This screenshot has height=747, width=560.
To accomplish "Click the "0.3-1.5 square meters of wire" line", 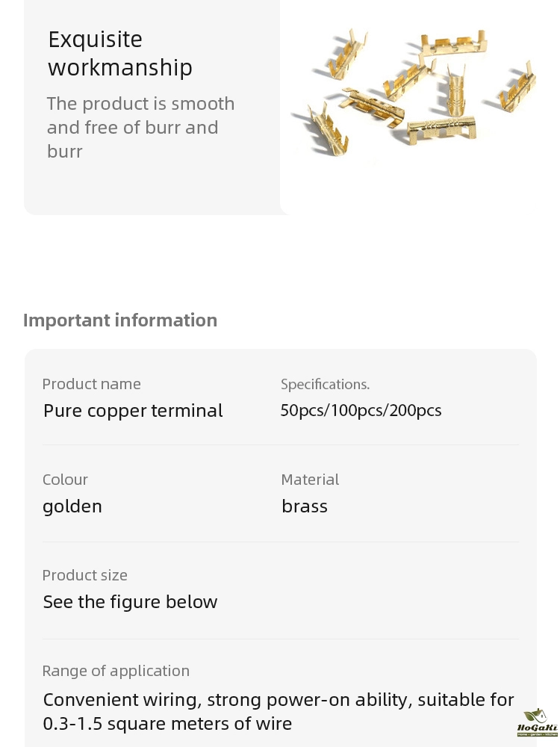I will 167,724.
